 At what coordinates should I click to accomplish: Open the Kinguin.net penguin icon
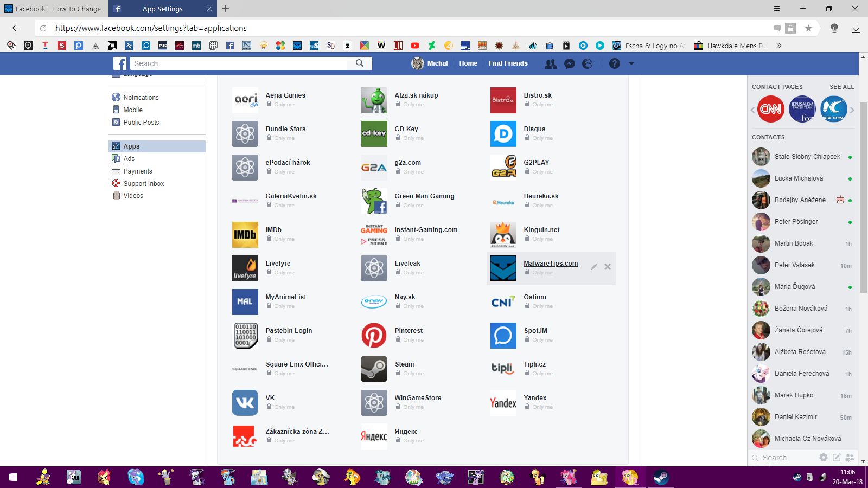click(x=503, y=235)
